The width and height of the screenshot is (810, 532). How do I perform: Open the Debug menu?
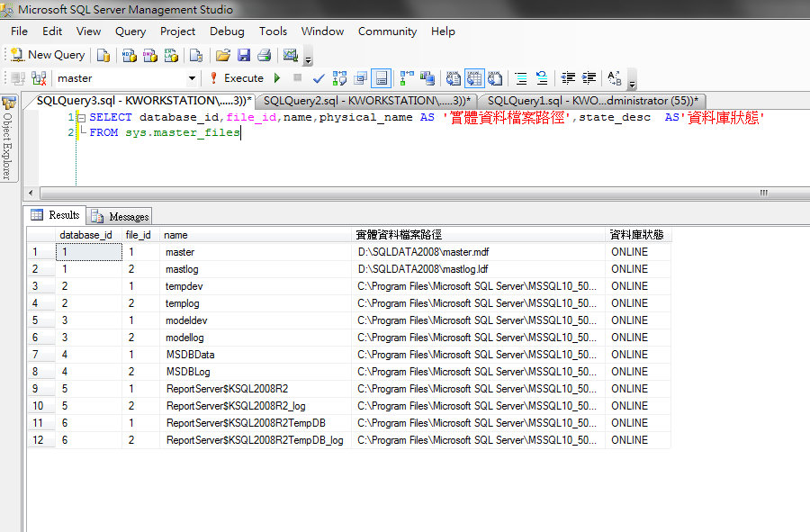(227, 32)
